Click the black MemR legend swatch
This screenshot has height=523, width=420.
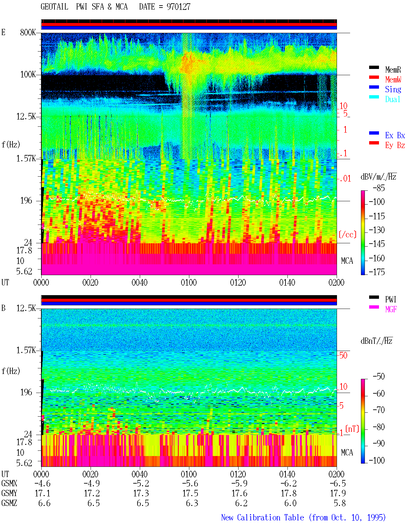[374, 67]
